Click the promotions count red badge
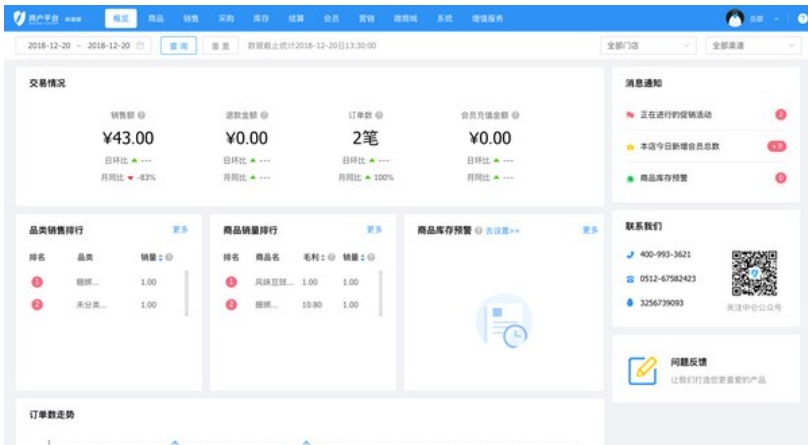 click(x=781, y=114)
